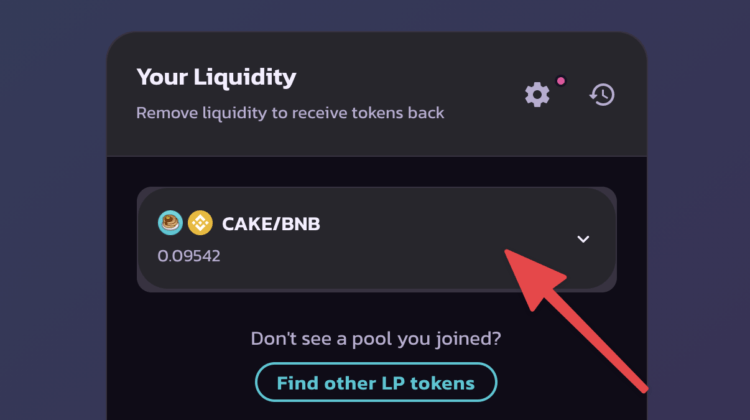Viewport: 750px width, 420px height.
Task: Click the divider line below the header
Action: [x=376, y=156]
